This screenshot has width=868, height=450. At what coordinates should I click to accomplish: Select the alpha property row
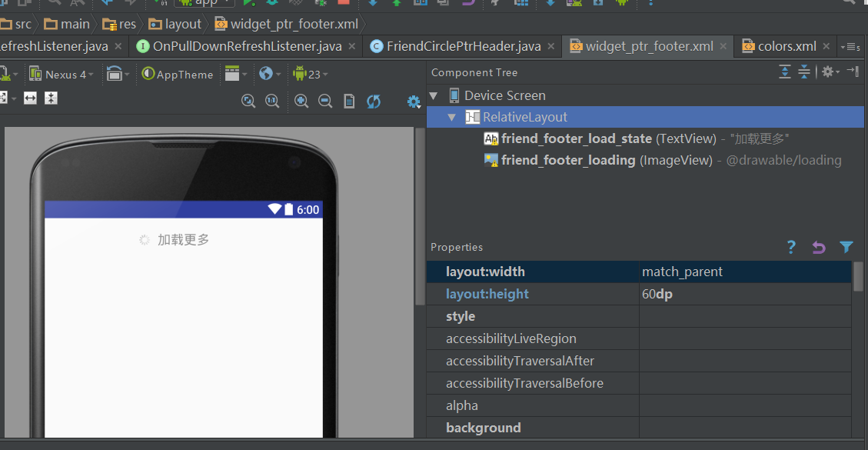[639, 405]
